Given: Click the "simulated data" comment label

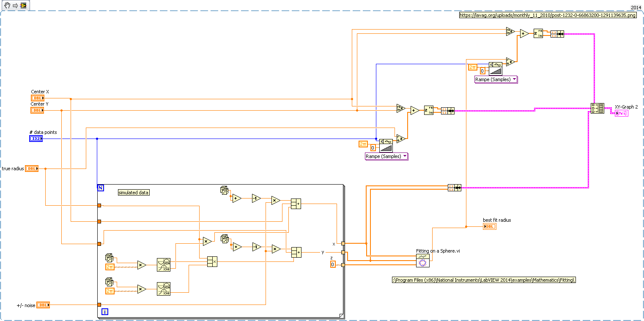Looking at the screenshot, I should tap(134, 192).
